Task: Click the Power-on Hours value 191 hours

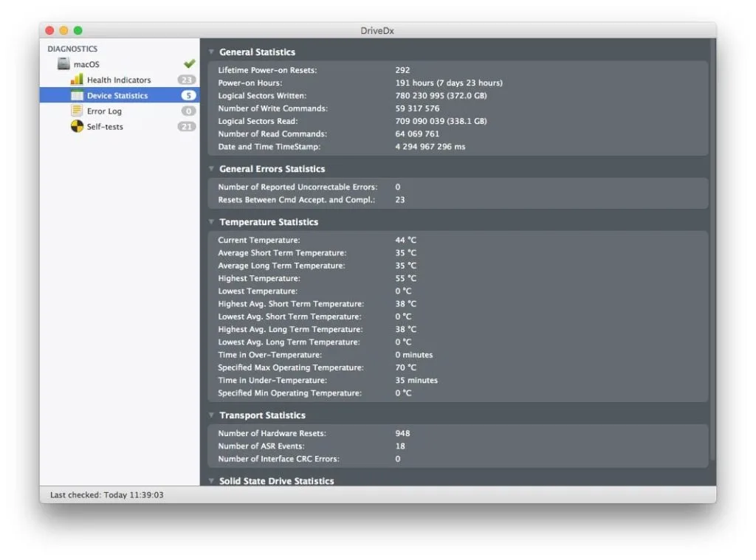Action: (448, 83)
